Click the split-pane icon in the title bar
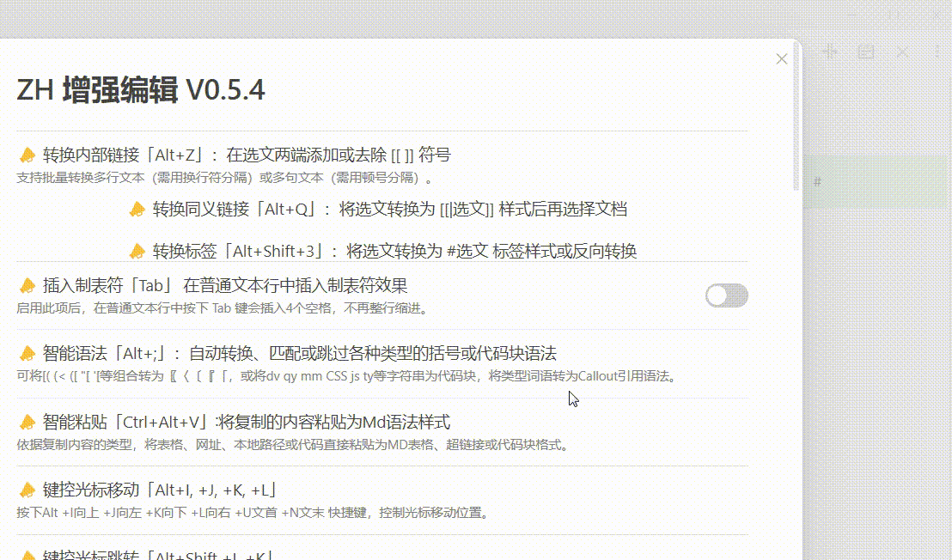 [x=829, y=52]
